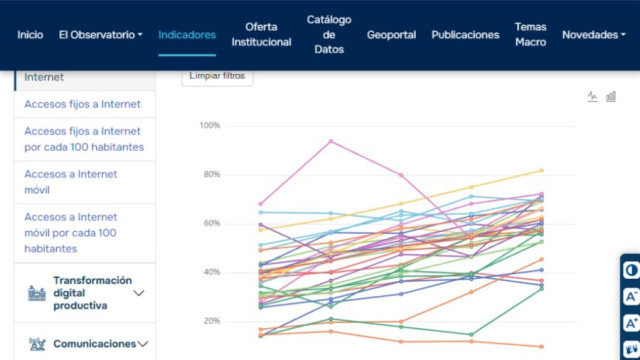
Task: Click the pink line peak data point
Action: [331, 141]
